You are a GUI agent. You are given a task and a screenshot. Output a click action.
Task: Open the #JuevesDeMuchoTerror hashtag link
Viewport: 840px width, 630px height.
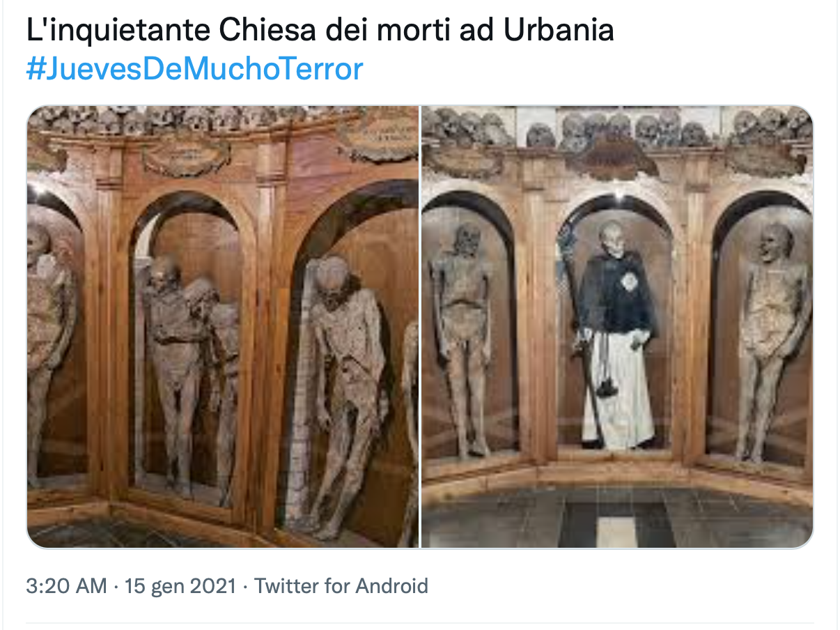click(194, 69)
